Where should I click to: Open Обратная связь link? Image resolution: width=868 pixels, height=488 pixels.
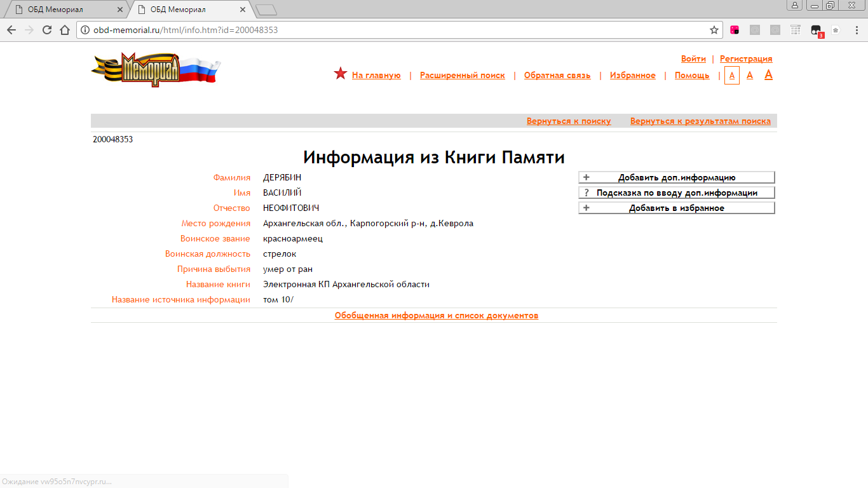tap(557, 75)
